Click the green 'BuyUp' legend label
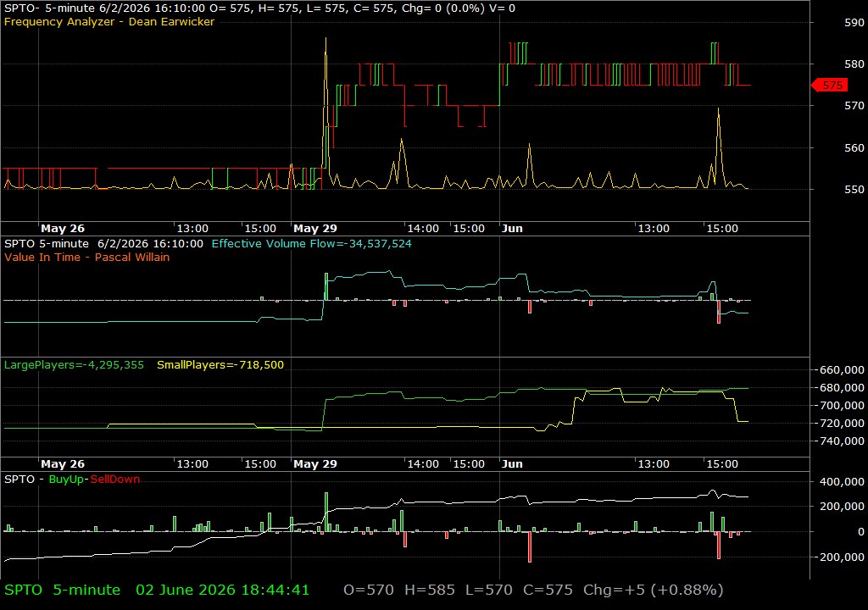The image size is (868, 610). coord(66,480)
